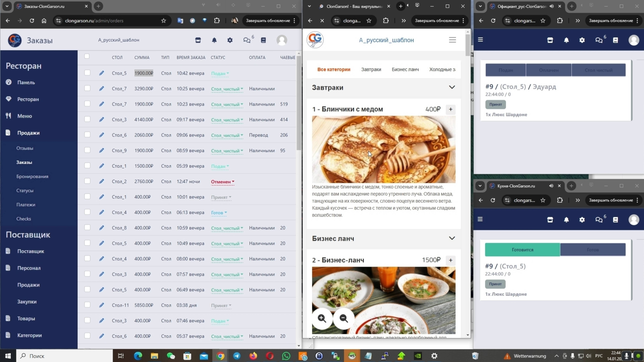Viewport: 644px width, 362px height.
Task: Open hamburger menu in the customer menu page
Action: pos(452,40)
